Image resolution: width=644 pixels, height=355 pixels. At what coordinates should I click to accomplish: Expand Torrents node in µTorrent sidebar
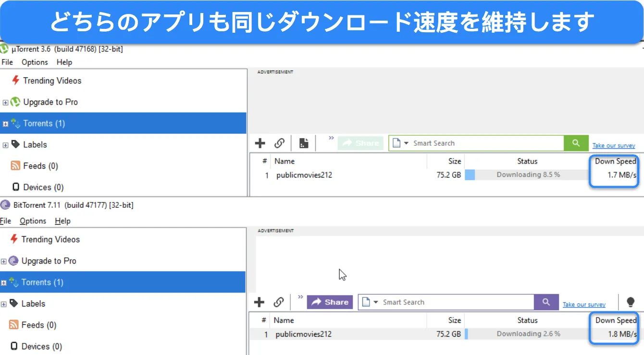[5, 124]
